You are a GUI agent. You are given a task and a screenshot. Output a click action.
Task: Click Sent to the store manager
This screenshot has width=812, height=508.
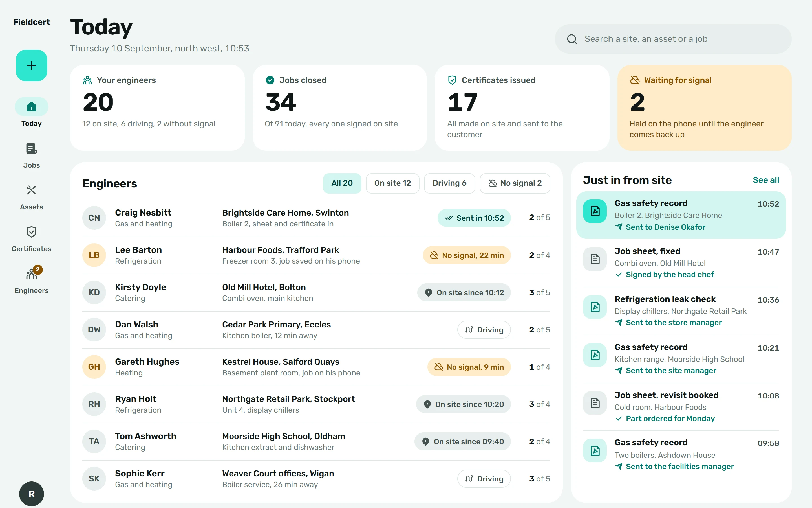tap(673, 323)
